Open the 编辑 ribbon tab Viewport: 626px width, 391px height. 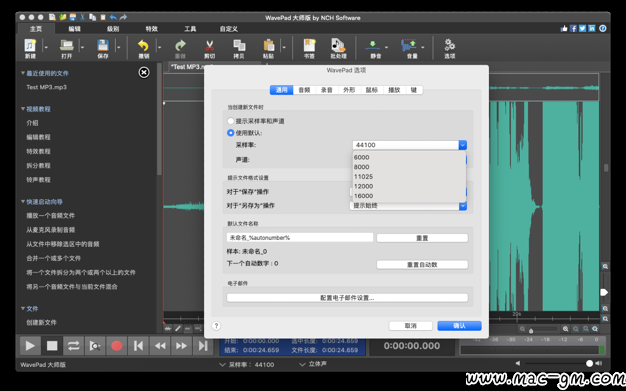[74, 29]
